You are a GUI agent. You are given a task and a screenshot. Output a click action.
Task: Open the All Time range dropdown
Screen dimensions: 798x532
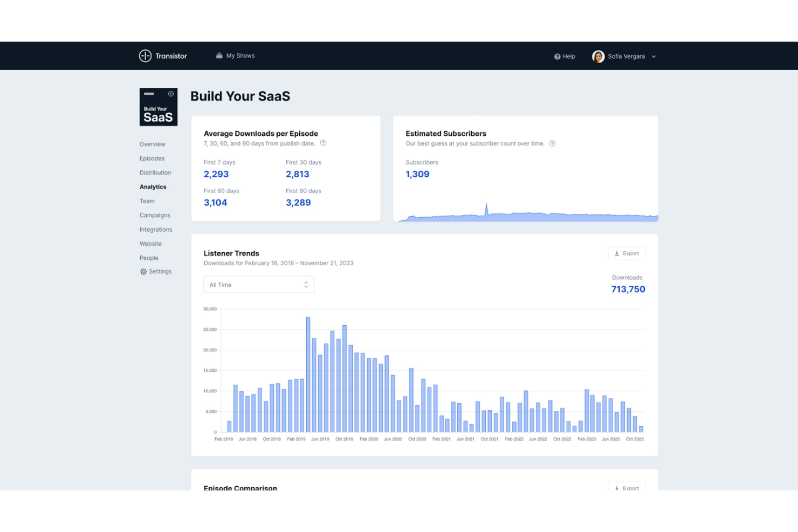(x=259, y=285)
